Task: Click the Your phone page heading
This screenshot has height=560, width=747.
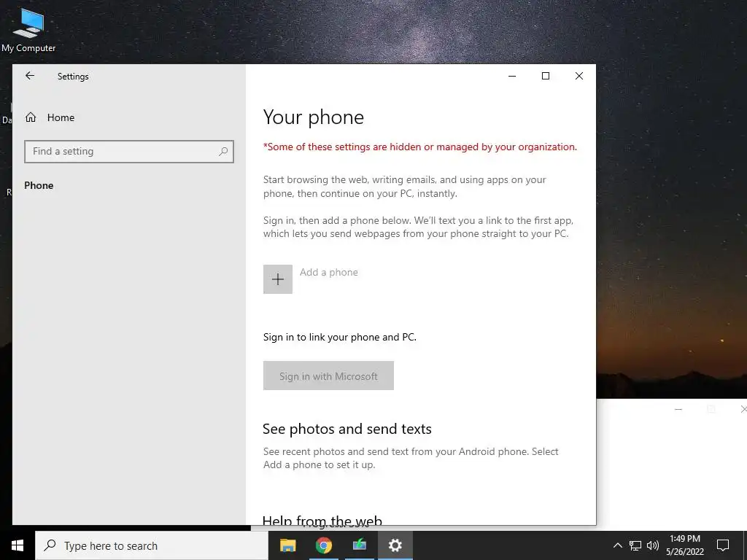Action: coord(314,117)
